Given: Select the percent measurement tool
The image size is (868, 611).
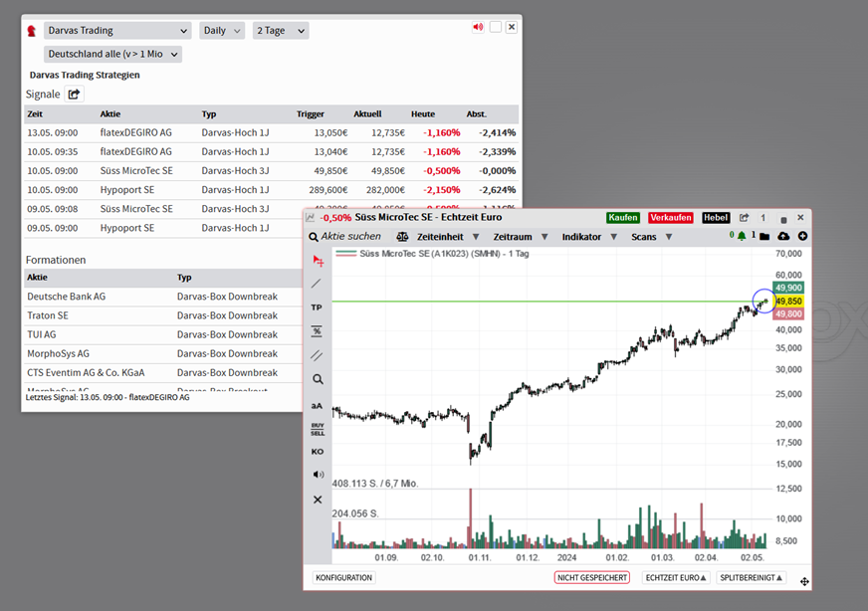Looking at the screenshot, I should point(317,331).
